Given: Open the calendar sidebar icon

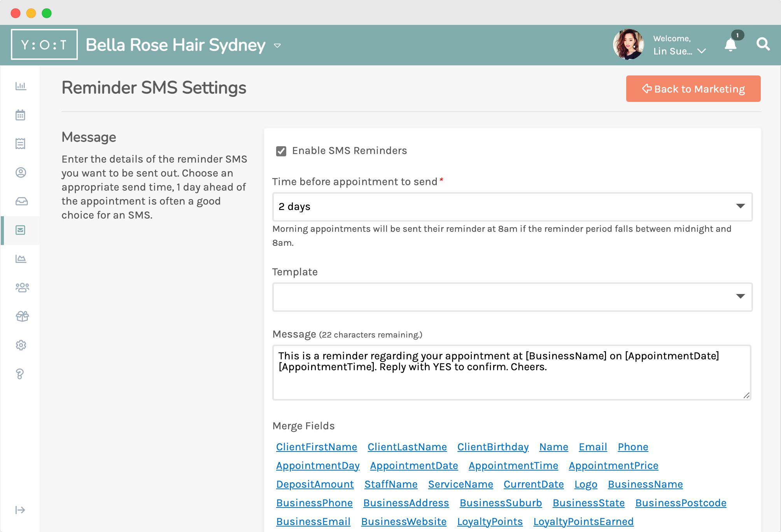Looking at the screenshot, I should pyautogui.click(x=21, y=115).
